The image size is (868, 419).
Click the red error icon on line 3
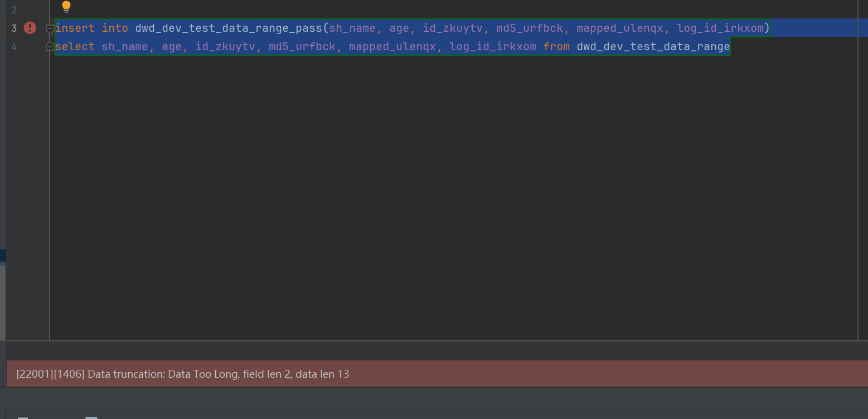click(30, 28)
